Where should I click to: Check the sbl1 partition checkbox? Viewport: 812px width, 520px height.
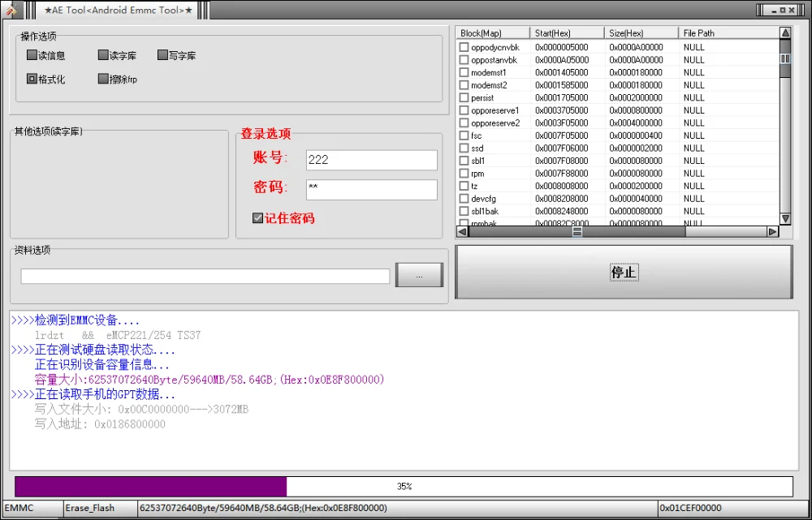click(x=464, y=161)
